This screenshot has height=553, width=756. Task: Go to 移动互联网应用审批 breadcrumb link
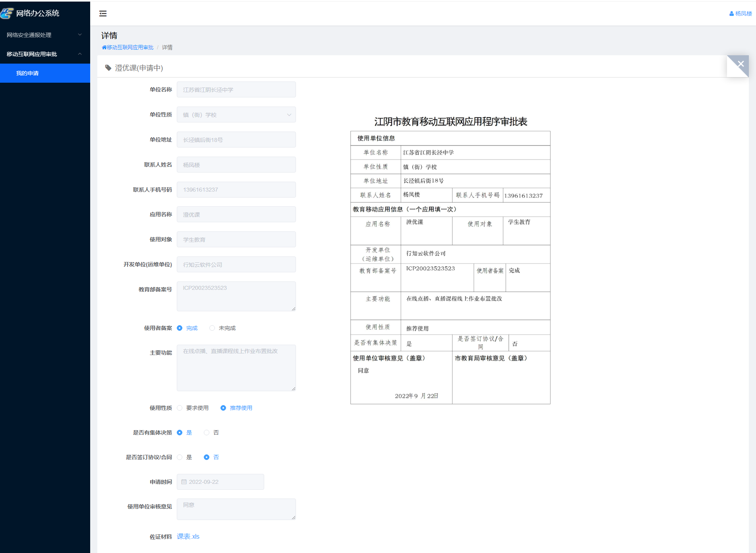pos(130,48)
